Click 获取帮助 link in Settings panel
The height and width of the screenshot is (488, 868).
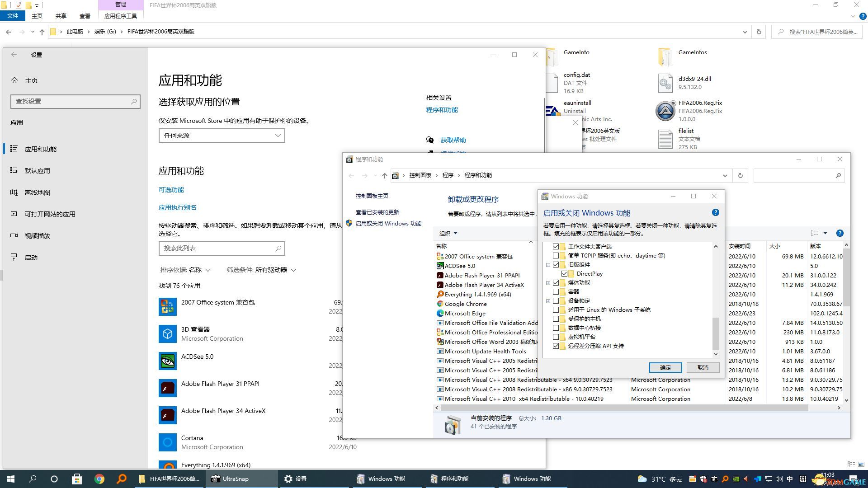click(x=453, y=140)
